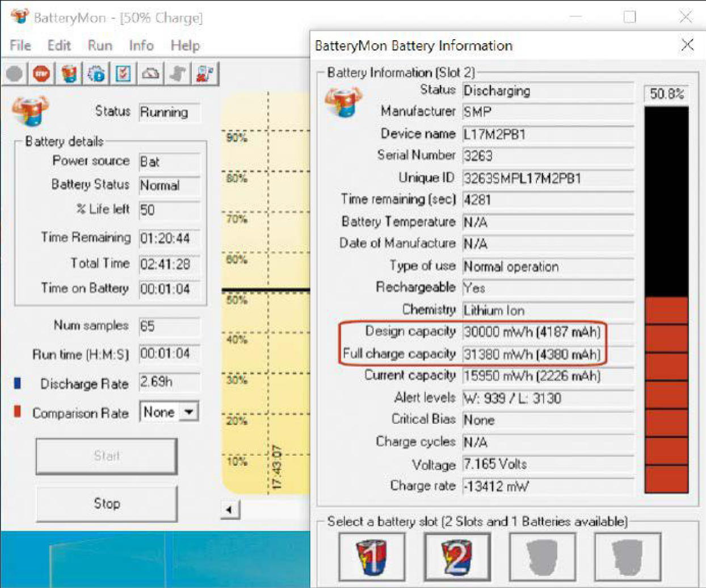Click the grayed-out hand toolbar icon
Screen dimensions: 706x588
click(x=178, y=73)
